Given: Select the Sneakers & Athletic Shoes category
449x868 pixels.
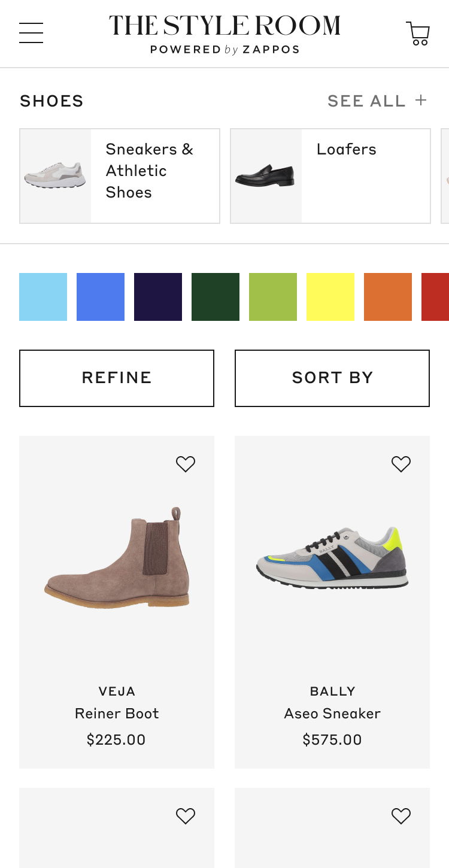Looking at the screenshot, I should (x=120, y=176).
